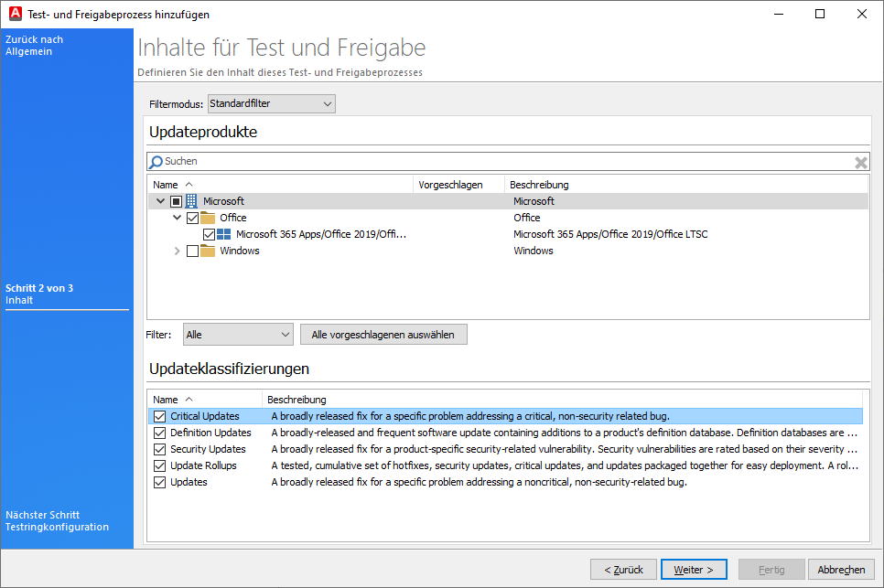This screenshot has height=588, width=884.
Task: Select 'Microsoft 365 Apps/Office 2019/Offi...' row
Action: [x=321, y=234]
